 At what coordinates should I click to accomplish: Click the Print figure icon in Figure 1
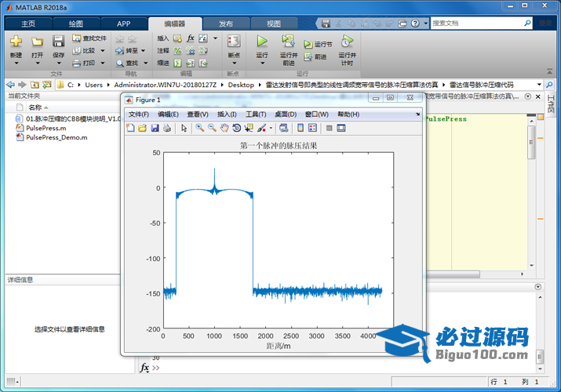tap(167, 128)
